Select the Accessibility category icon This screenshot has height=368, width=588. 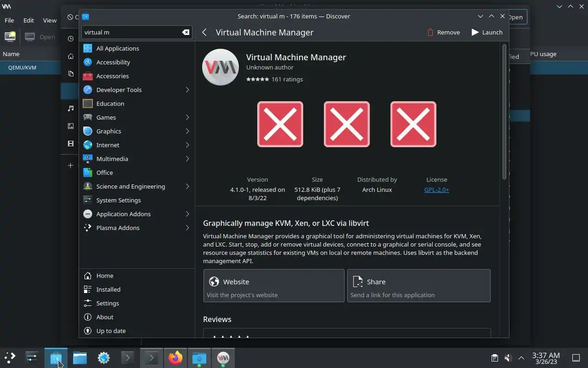pos(88,62)
